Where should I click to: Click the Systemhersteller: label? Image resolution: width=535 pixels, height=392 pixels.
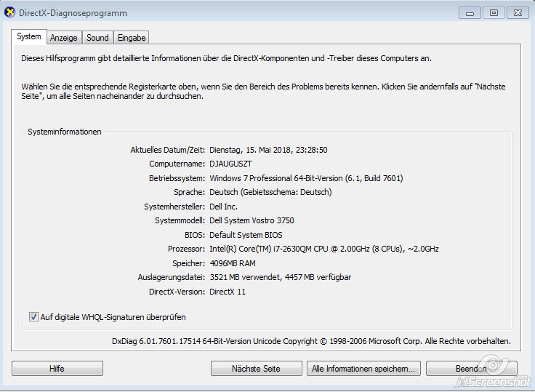[174, 207]
